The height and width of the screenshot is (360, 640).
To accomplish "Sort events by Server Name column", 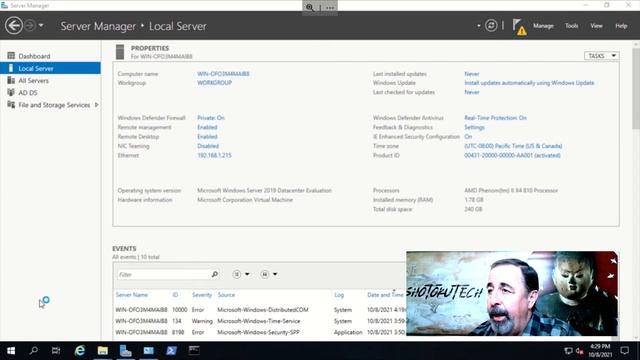I will tap(131, 295).
